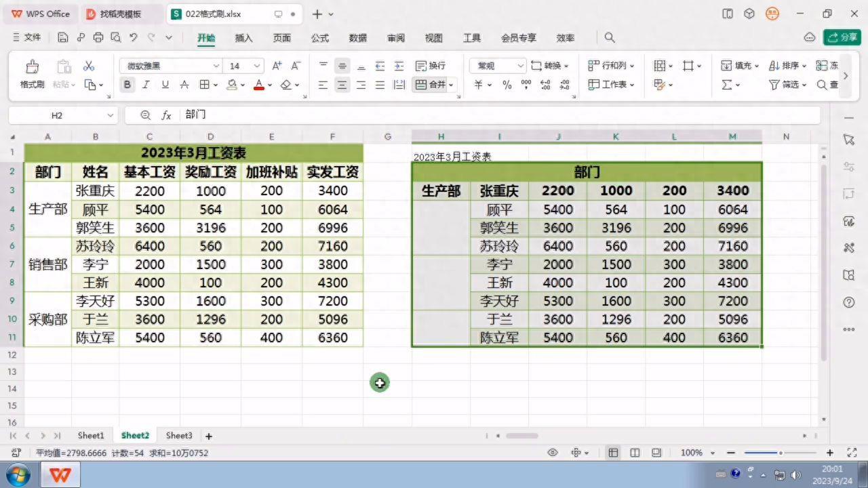Viewport: 868px width, 488px height.
Task: Add a new sheet with plus button
Action: pyautogui.click(x=209, y=436)
